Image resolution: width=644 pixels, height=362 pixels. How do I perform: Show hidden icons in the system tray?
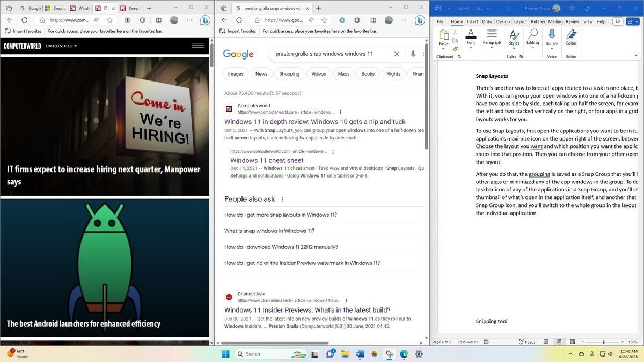pyautogui.click(x=570, y=354)
